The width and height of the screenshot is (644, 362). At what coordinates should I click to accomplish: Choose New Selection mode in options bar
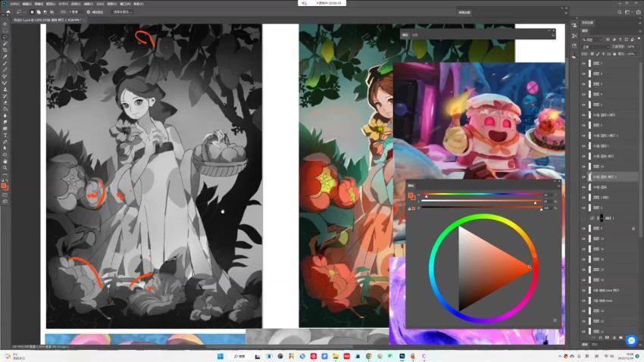(x=32, y=12)
